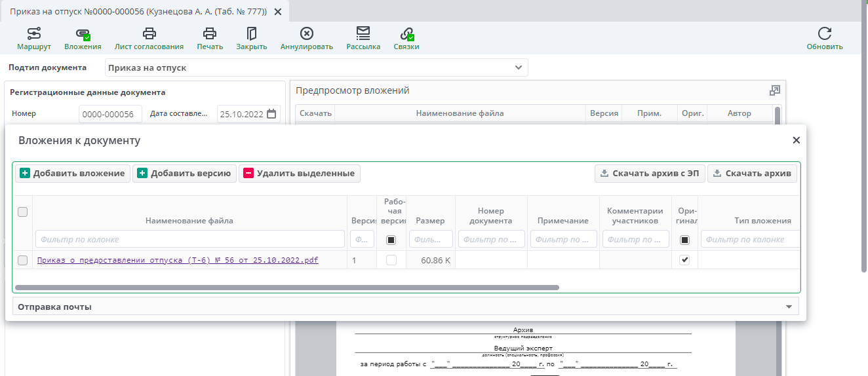868x376 pixels.
Task: Open the Маршрут (route) toolbar icon
Action: 33,34
